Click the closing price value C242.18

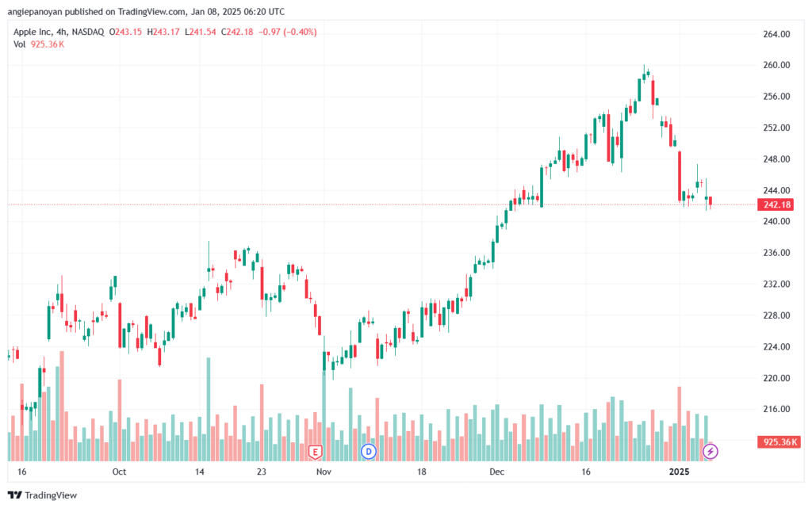pos(237,32)
